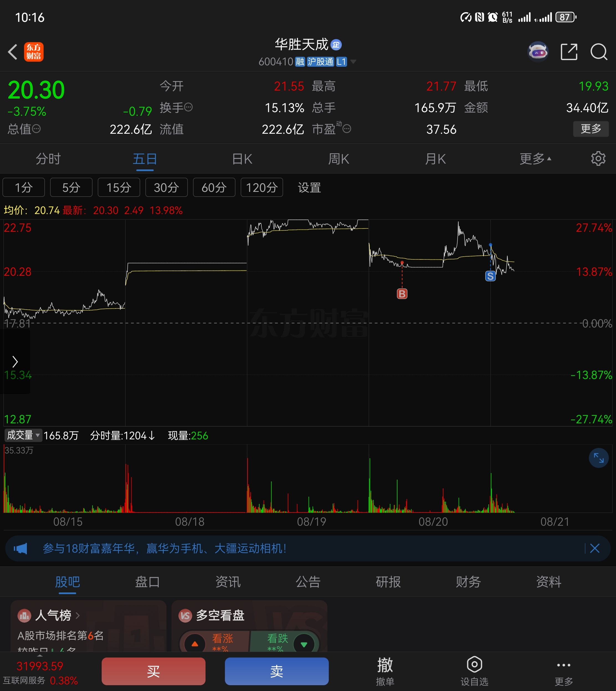The height and width of the screenshot is (691, 616).
Task: Expand the stock code dropdown arrow
Action: coord(353,61)
